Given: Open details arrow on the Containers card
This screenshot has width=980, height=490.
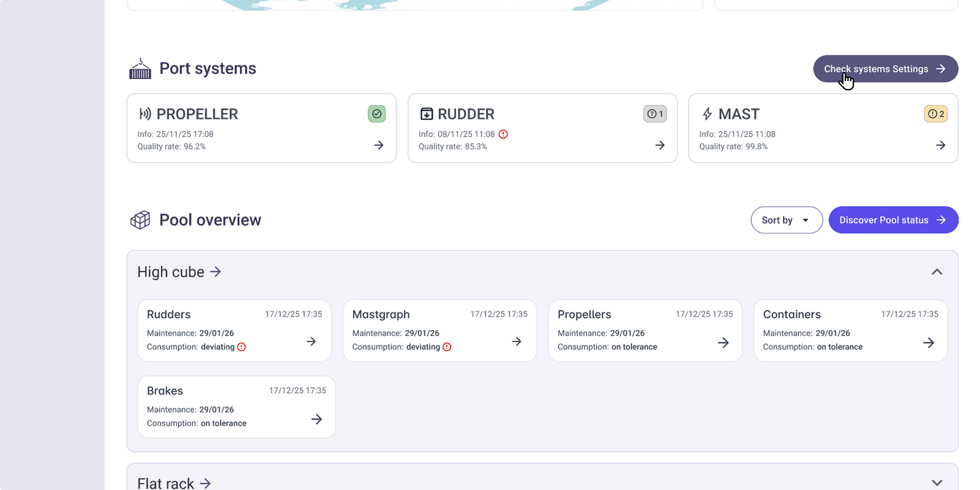Looking at the screenshot, I should pos(930,343).
